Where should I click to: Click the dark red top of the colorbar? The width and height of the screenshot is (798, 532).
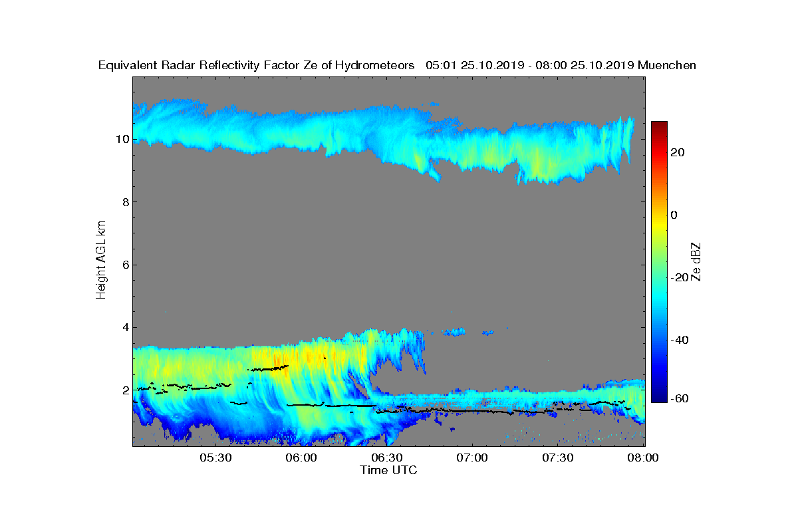click(x=659, y=125)
